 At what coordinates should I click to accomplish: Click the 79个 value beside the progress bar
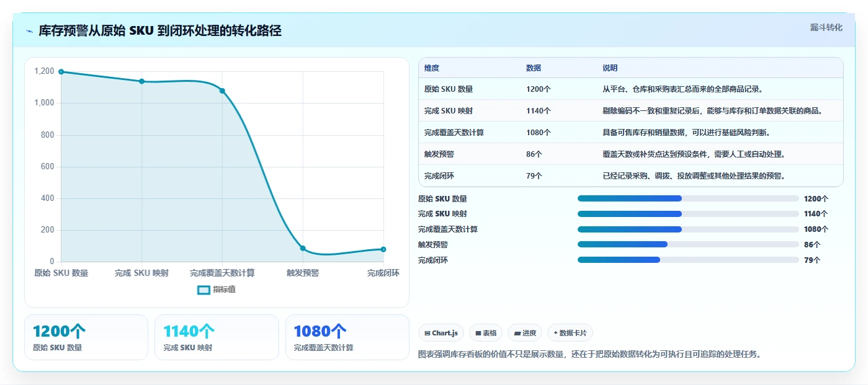pyautogui.click(x=812, y=260)
